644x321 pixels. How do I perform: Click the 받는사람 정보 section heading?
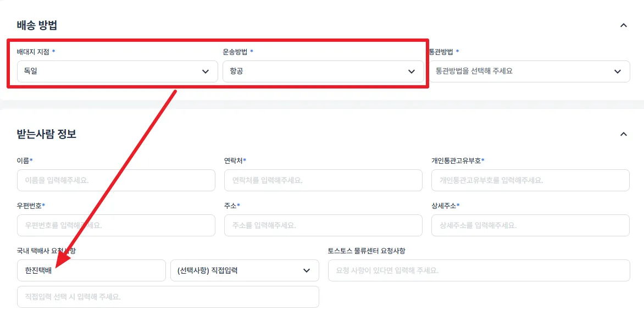tap(46, 134)
